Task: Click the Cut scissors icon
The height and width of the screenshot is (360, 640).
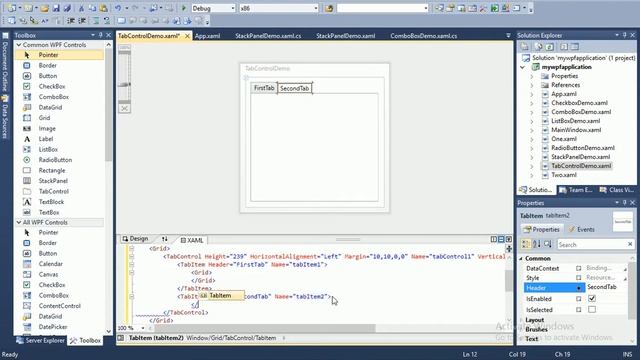Action: 81,8
